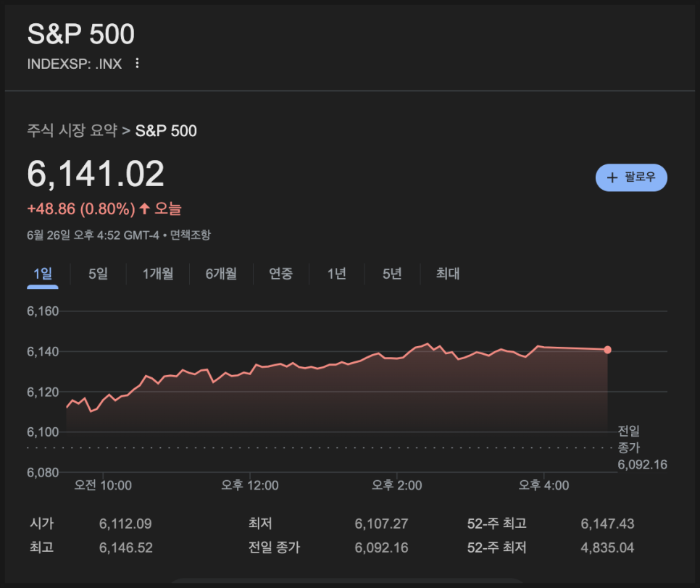The height and width of the screenshot is (588, 700).
Task: Choose the 연중 year-to-date tab
Action: coord(281,274)
